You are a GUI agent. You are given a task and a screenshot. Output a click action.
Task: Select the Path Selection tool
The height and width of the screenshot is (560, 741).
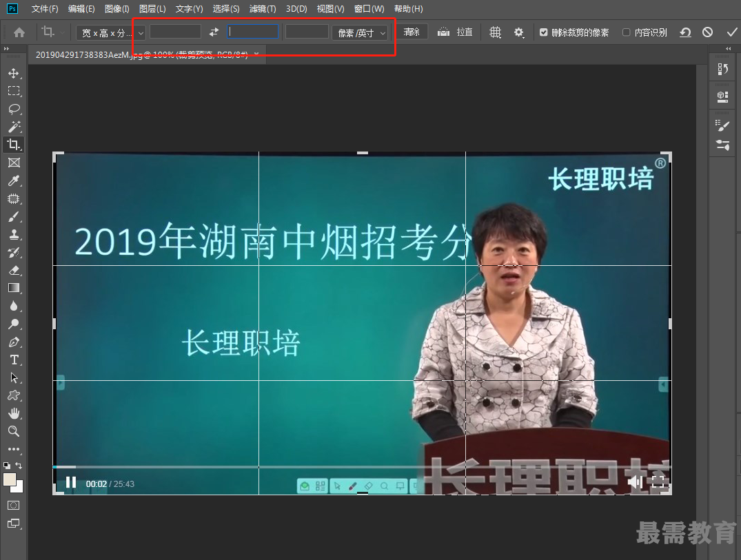(14, 377)
